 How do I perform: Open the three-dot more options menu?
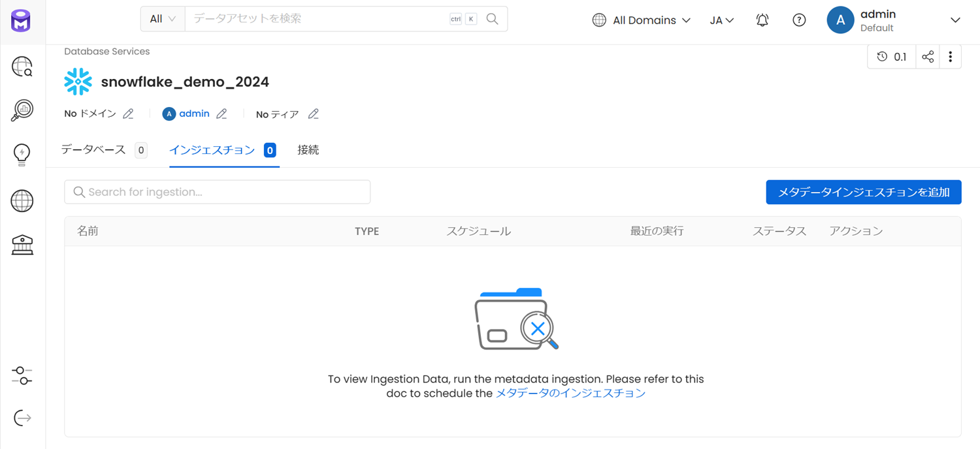pos(951,57)
